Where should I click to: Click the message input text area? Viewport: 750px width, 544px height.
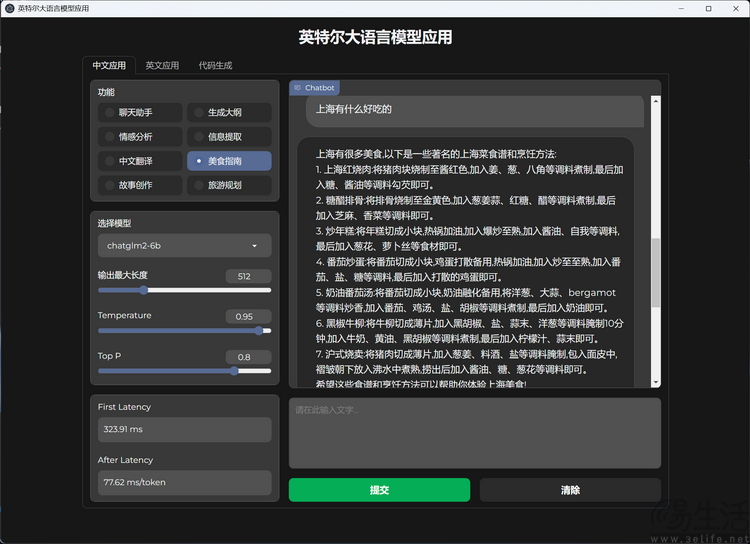(x=475, y=433)
